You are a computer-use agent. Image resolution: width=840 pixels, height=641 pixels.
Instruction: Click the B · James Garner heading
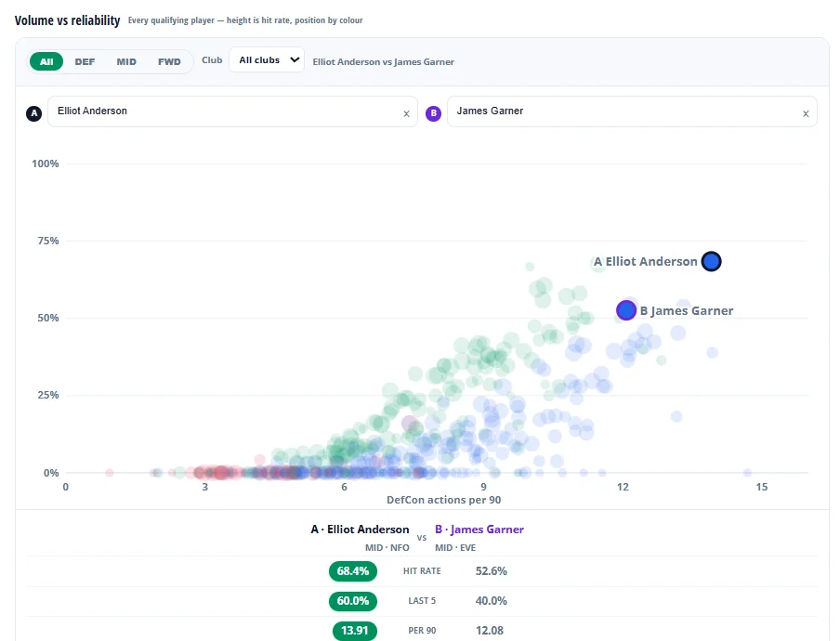coord(479,530)
